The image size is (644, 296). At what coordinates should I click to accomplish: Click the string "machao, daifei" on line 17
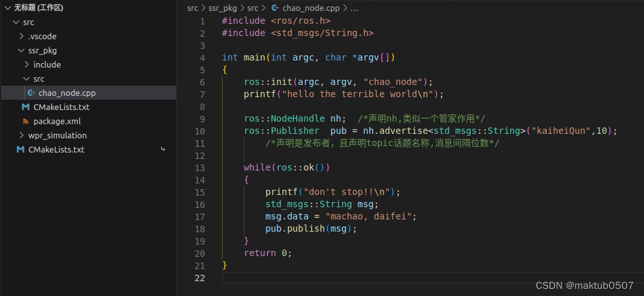point(369,216)
